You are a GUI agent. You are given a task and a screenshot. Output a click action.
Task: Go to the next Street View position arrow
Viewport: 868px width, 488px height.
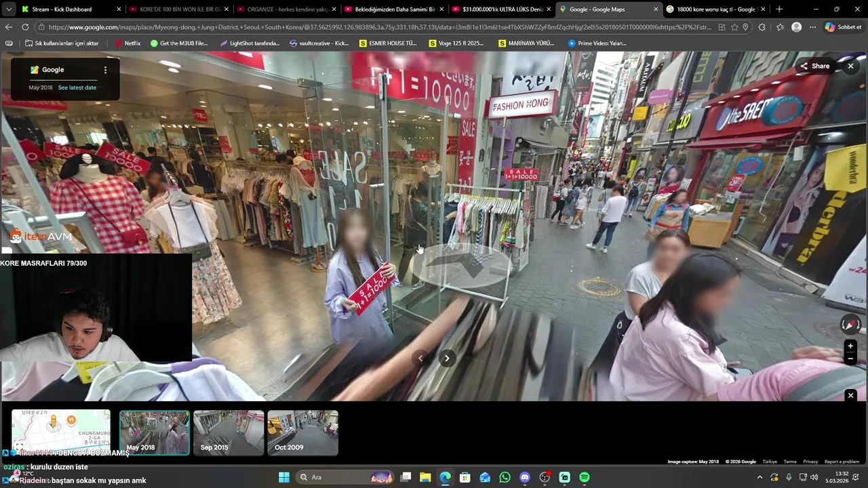click(447, 359)
